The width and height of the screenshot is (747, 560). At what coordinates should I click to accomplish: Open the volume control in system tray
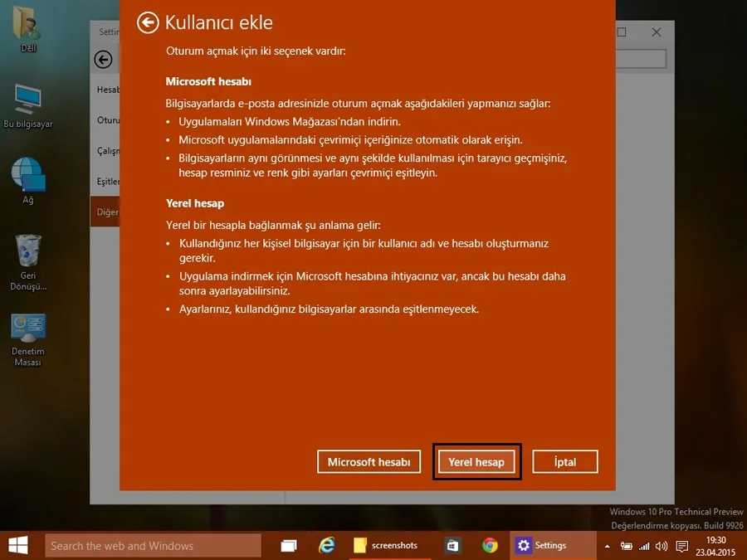[661, 547]
